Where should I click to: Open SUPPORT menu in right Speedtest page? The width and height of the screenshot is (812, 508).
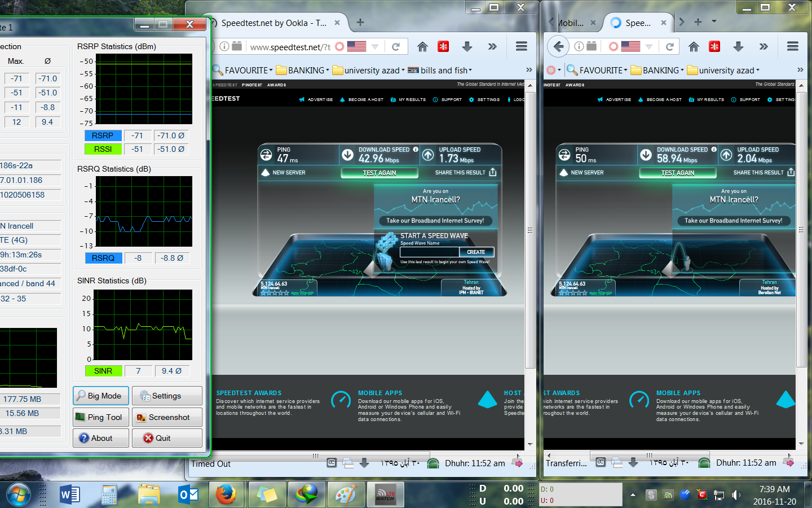(746, 99)
